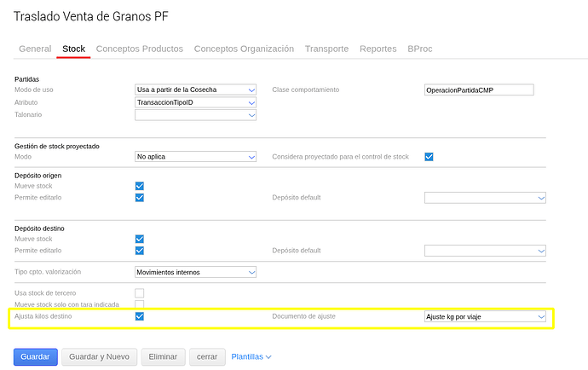Click the cerrar button

pyautogui.click(x=207, y=357)
